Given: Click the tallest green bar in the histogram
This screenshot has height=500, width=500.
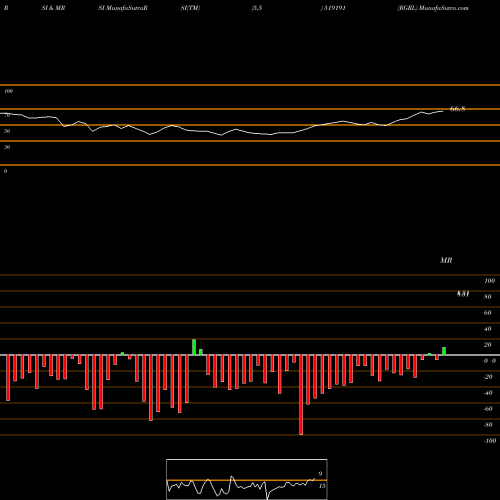Looking at the screenshot, I should point(194,347).
